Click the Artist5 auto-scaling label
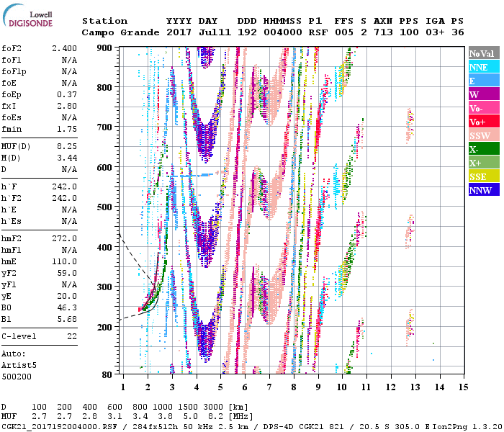Viewport: 504px width, 432px height. [x=19, y=366]
